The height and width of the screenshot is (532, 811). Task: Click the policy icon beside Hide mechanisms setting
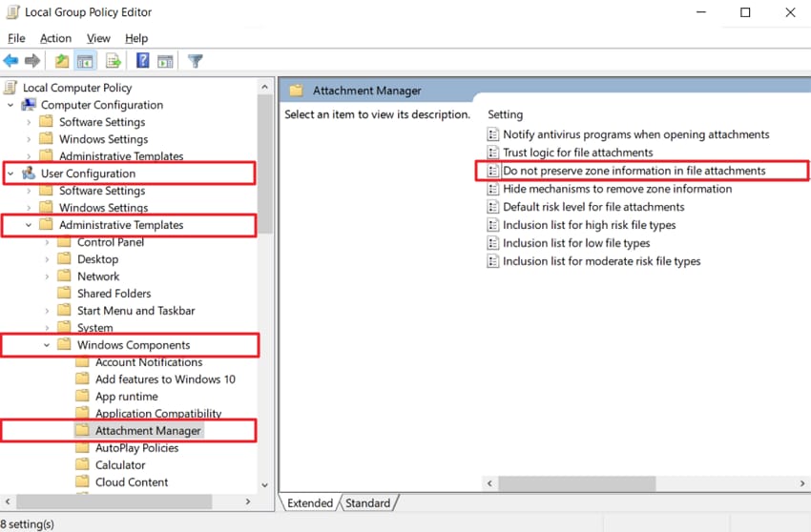point(493,189)
